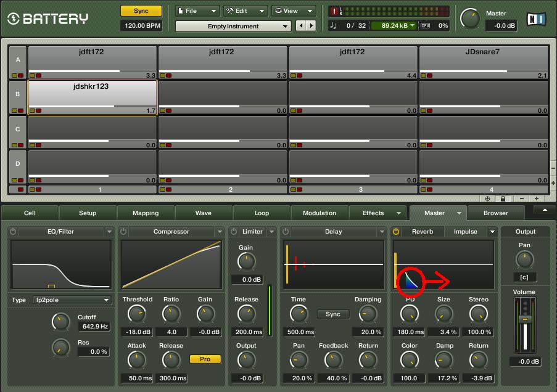Open the memory 89.24 kB dropdown
Image resolution: width=557 pixels, height=392 pixels.
click(x=394, y=25)
